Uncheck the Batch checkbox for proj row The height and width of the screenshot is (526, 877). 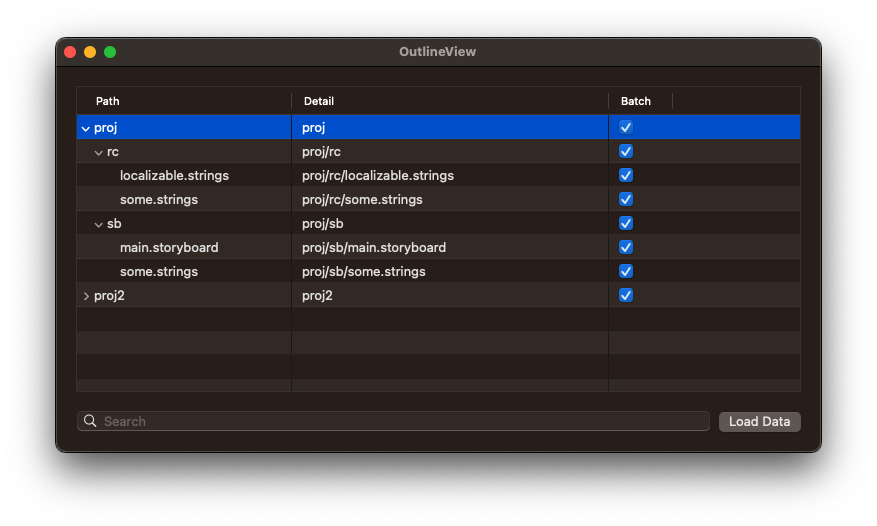point(626,127)
